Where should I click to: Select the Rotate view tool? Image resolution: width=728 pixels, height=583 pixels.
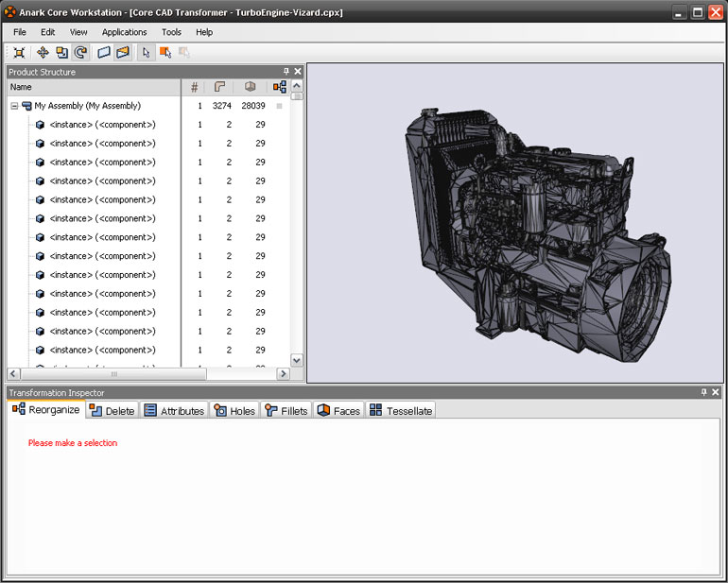tap(80, 53)
